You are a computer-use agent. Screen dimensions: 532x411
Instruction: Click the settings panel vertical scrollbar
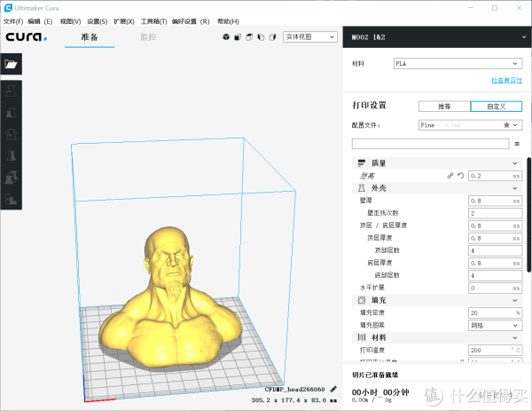pyautogui.click(x=528, y=214)
